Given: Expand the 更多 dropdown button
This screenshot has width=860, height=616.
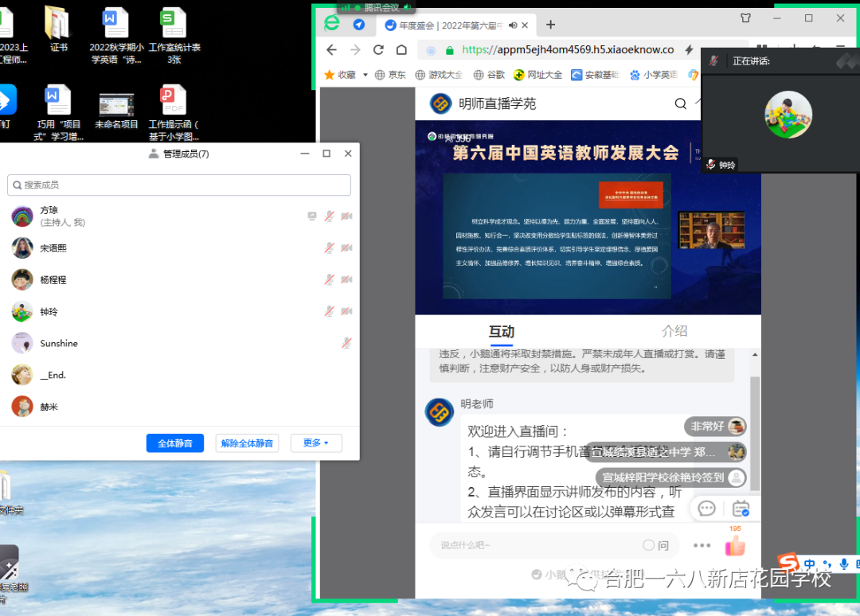Looking at the screenshot, I should 316,443.
